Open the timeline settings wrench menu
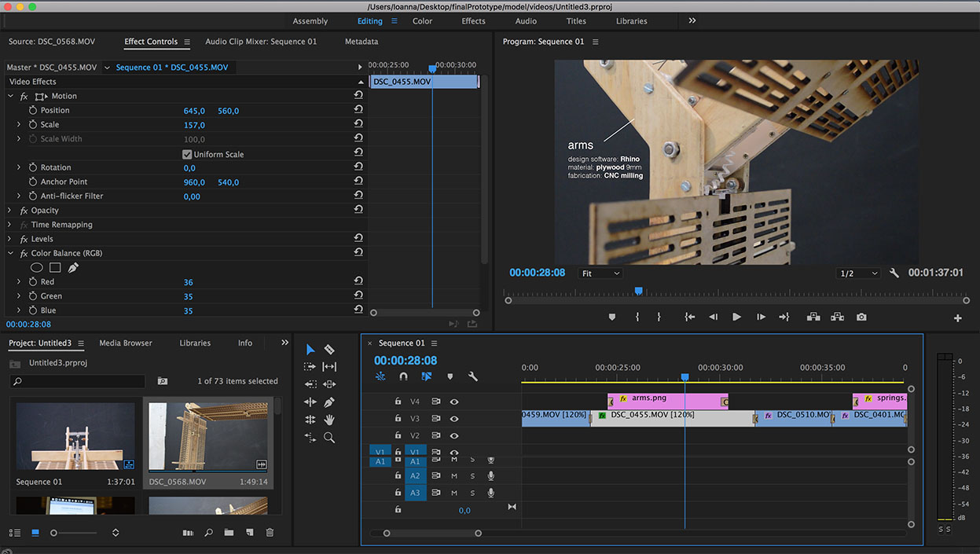 472,376
